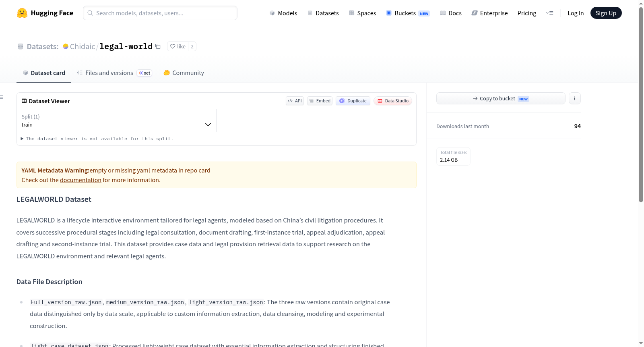Click the search magnifier icon

tap(91, 13)
